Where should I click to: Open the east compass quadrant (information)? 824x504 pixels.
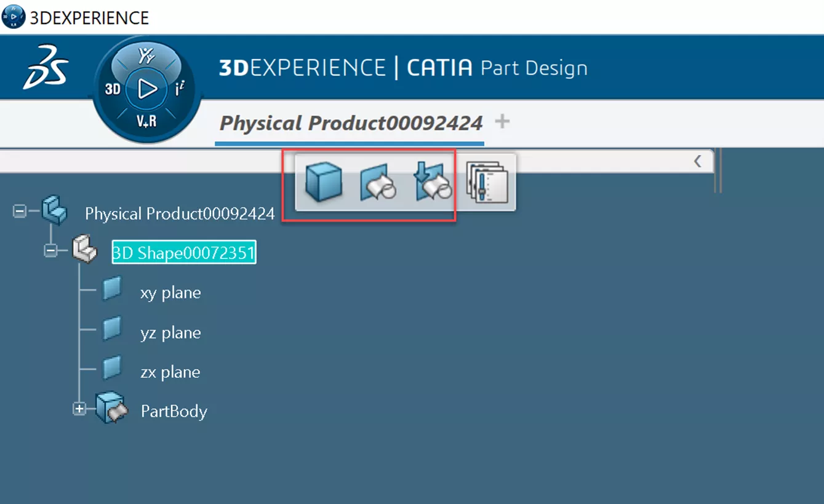pos(180,89)
